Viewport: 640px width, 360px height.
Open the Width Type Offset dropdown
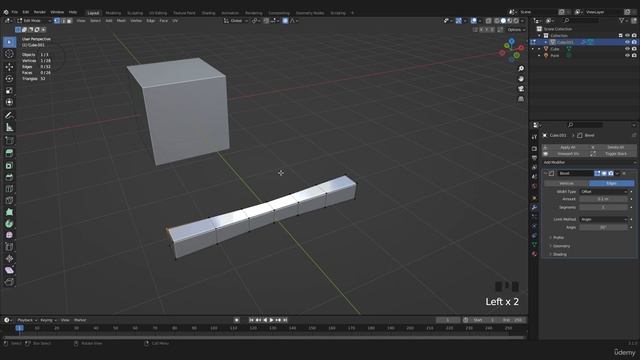tap(603, 191)
